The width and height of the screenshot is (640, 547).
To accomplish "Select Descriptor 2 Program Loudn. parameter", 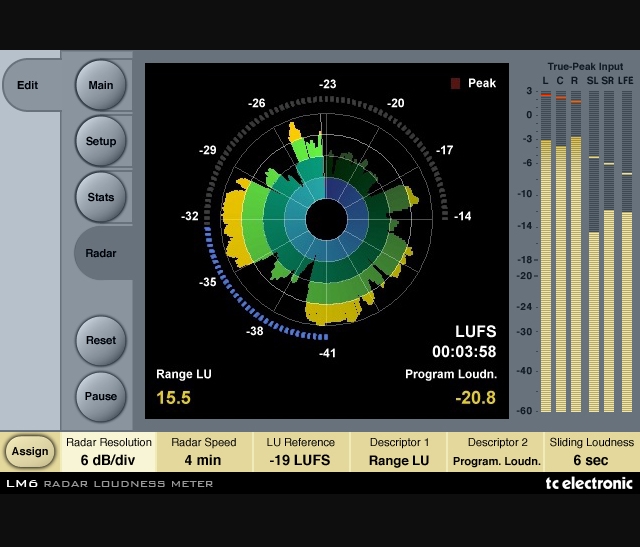I will coord(496,452).
